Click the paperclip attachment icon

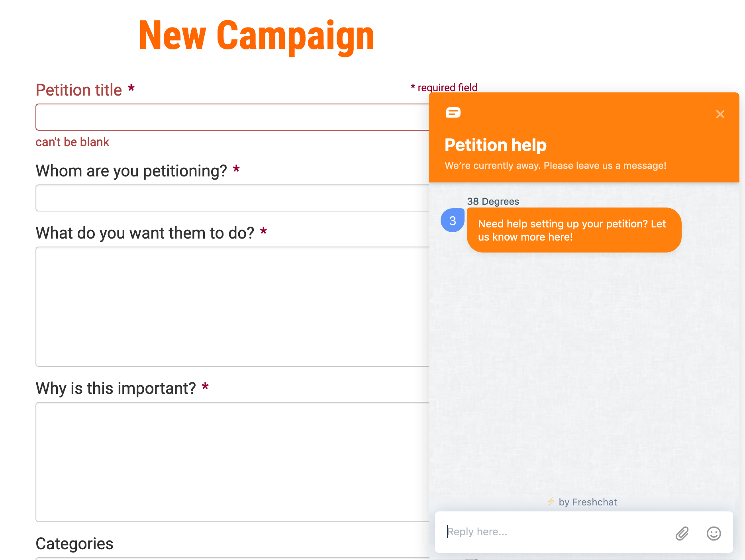pyautogui.click(x=682, y=533)
